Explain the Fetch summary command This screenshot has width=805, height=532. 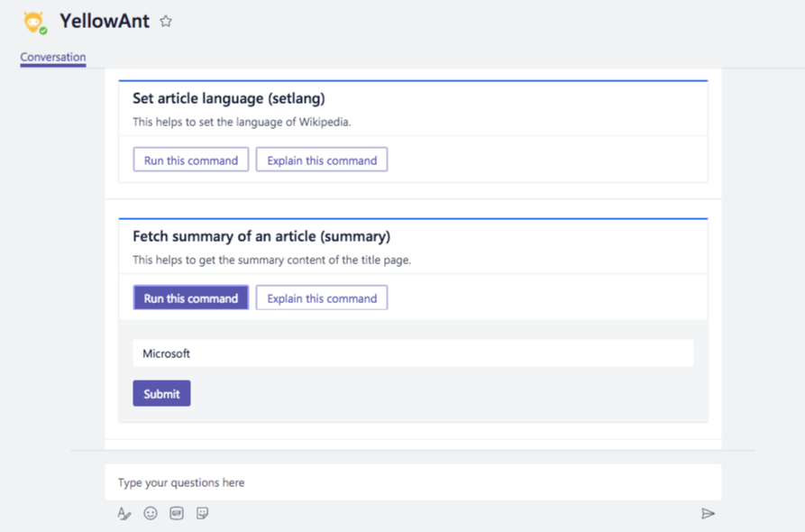coord(322,298)
